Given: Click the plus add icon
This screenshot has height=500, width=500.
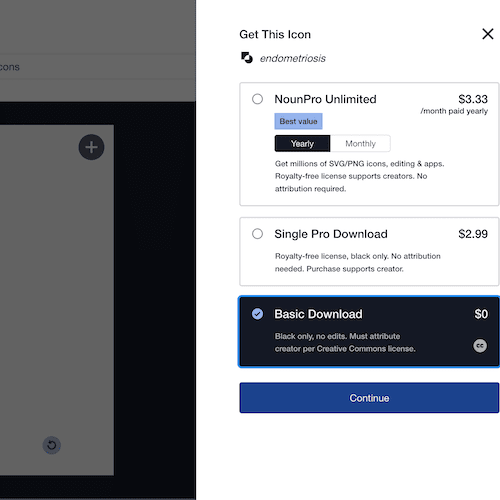Looking at the screenshot, I should (x=91, y=147).
